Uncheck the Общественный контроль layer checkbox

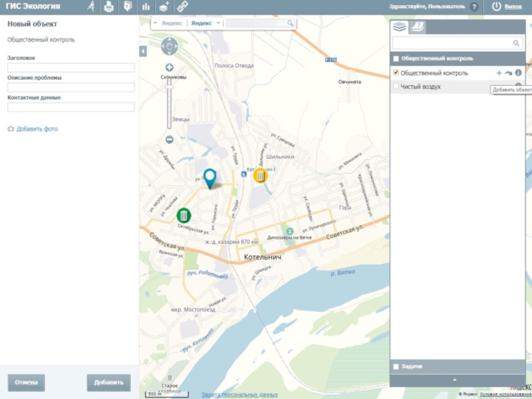tap(396, 72)
